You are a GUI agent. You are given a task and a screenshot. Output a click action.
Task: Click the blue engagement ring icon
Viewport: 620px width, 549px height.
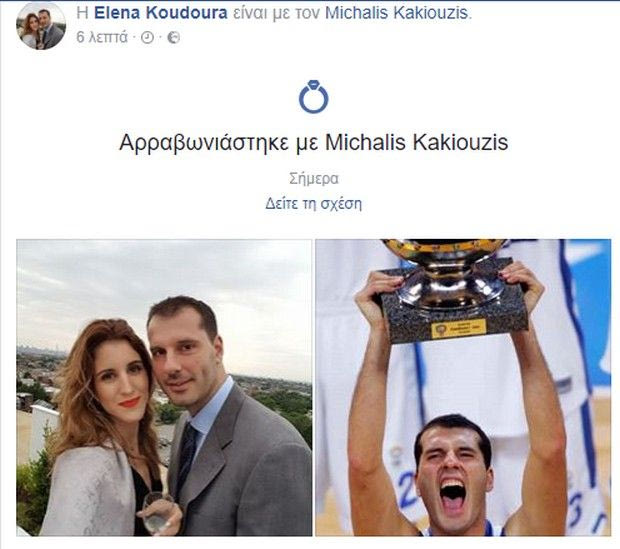click(314, 97)
